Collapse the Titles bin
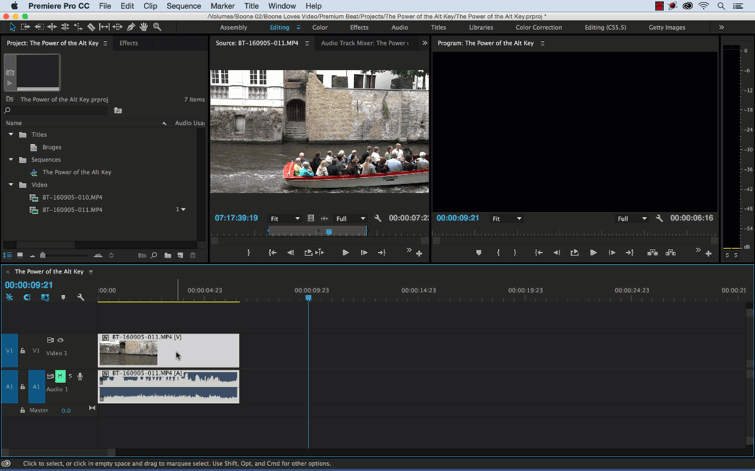The width and height of the screenshot is (755, 471). pyautogui.click(x=11, y=134)
